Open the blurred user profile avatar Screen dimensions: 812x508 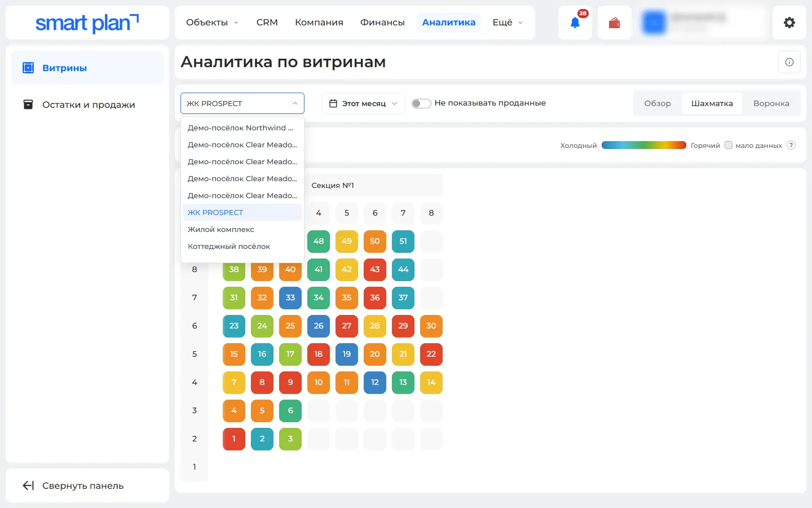654,23
